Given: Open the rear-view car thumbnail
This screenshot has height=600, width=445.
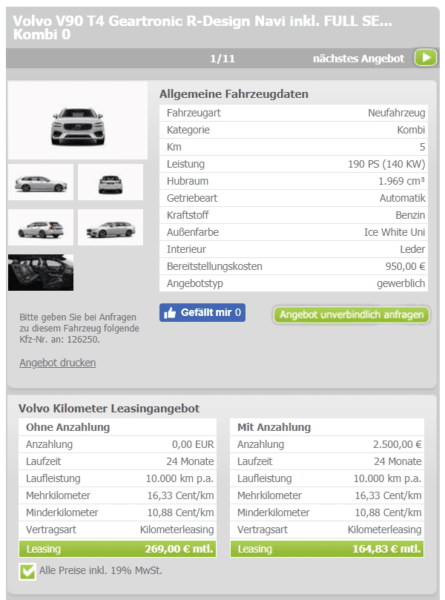Looking at the screenshot, I should coord(110,182).
